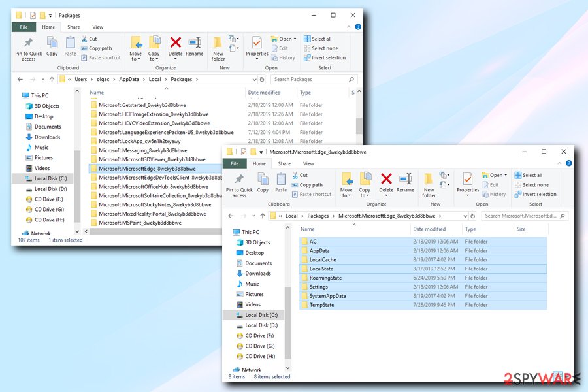Select Documents in Packages window sidebar
This screenshot has width=588, height=392.
[x=48, y=127]
